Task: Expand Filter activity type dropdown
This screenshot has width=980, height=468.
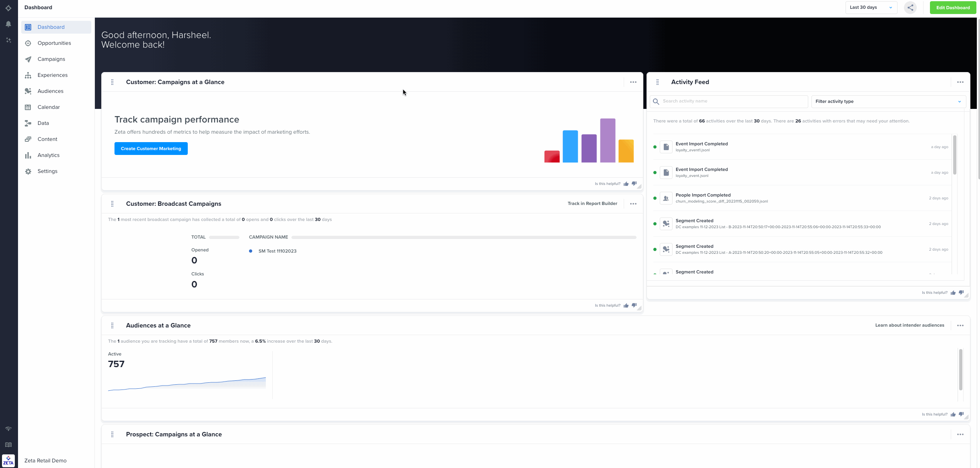Action: 888,102
